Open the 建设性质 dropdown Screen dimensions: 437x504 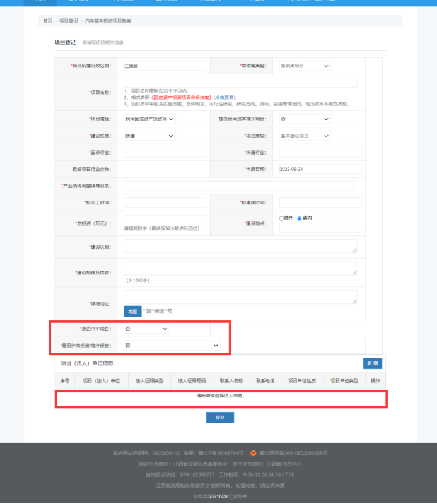pyautogui.click(x=149, y=136)
